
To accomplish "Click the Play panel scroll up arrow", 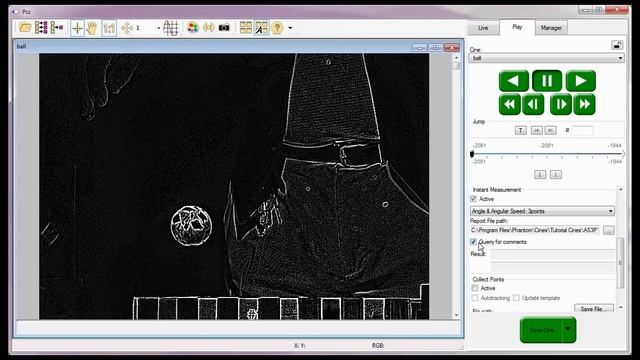I will pos(621,189).
